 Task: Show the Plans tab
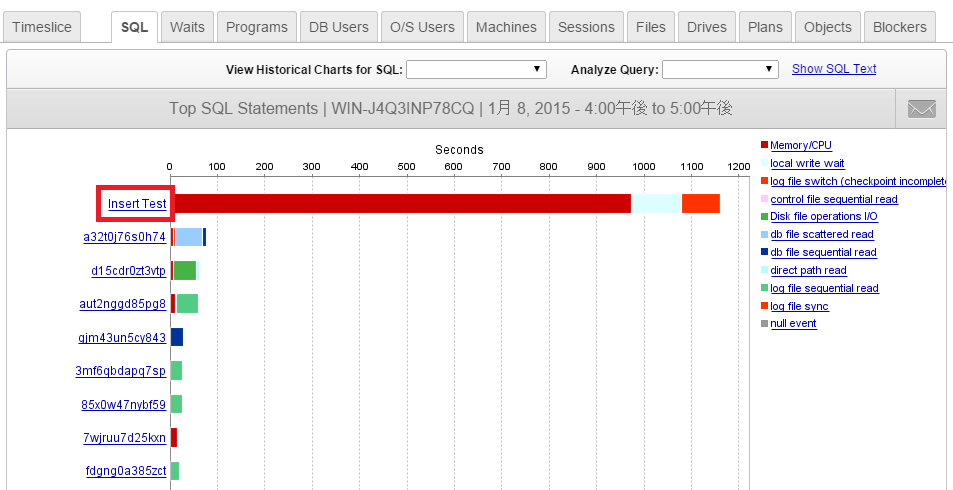click(x=765, y=27)
